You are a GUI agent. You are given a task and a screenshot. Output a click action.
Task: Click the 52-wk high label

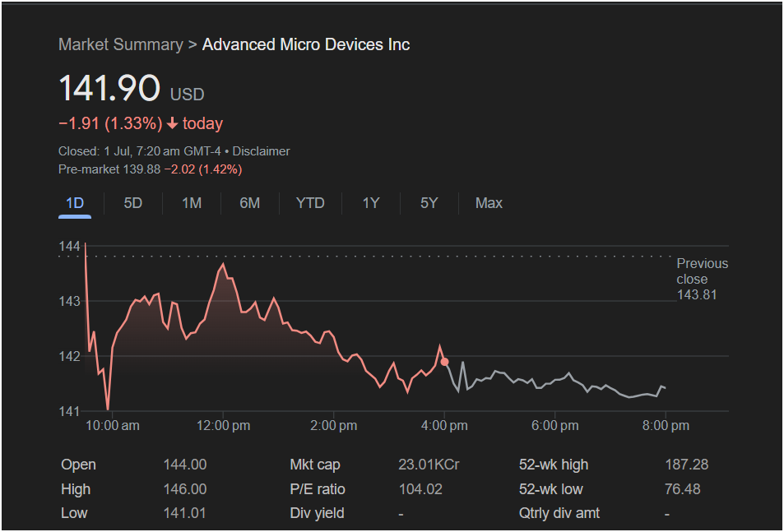pos(554,465)
